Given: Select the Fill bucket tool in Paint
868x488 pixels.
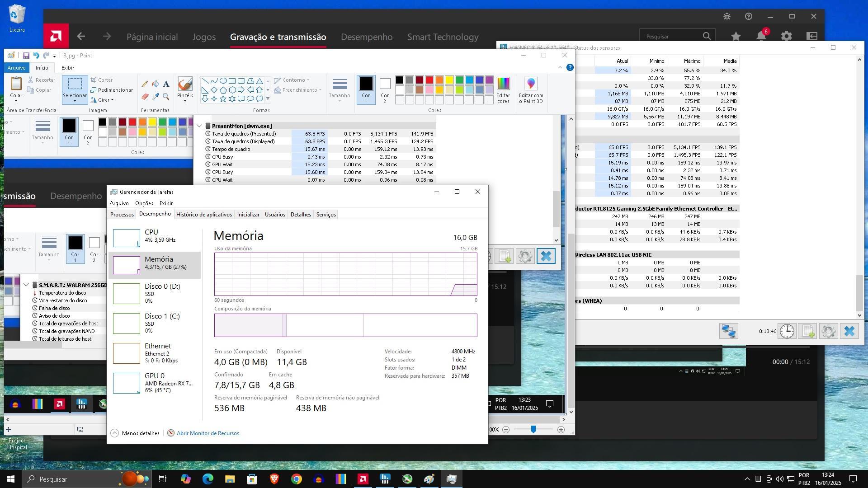Looking at the screenshot, I should point(156,84).
